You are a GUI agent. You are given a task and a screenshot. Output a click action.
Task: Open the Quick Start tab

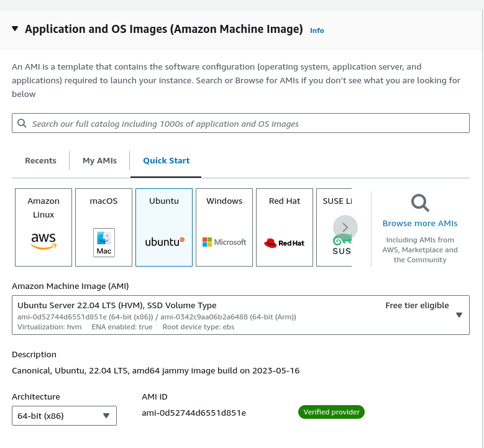pos(166,160)
